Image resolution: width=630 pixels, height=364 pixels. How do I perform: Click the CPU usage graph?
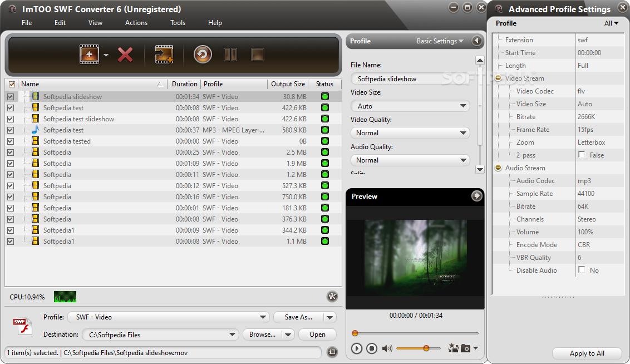coord(65,297)
